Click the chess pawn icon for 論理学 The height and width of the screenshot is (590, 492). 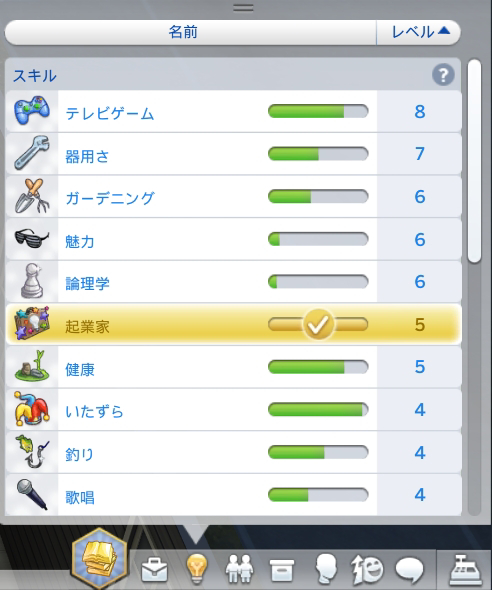point(32,281)
